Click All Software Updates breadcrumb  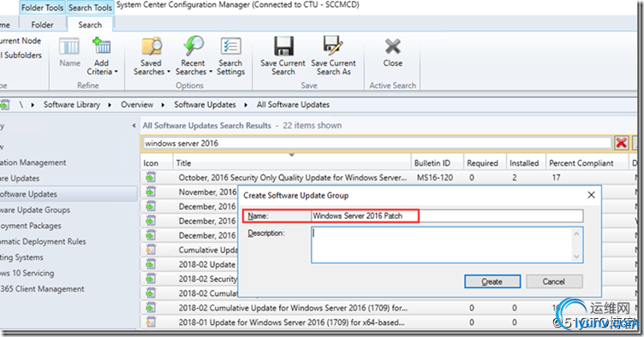coord(293,104)
